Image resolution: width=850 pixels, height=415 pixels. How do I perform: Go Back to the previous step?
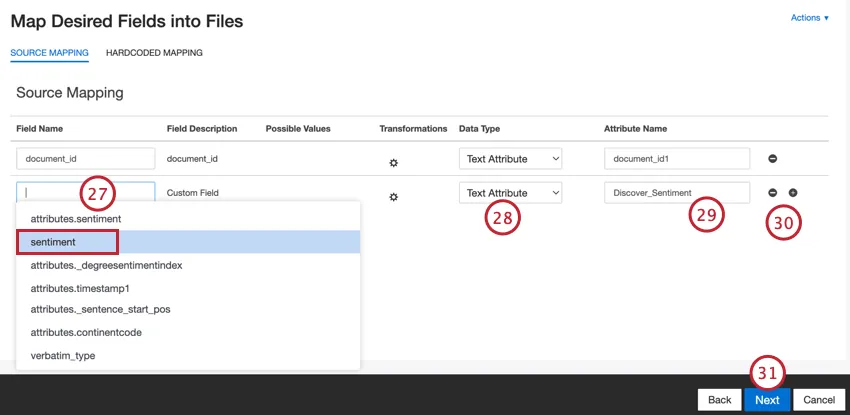[x=719, y=400]
